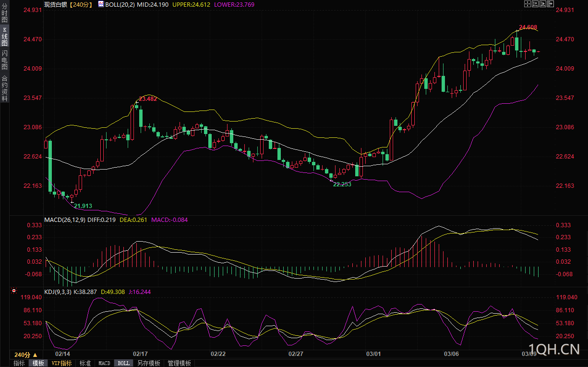Click the BOLL indicator chart icon
The image size is (588, 367).
101,4
